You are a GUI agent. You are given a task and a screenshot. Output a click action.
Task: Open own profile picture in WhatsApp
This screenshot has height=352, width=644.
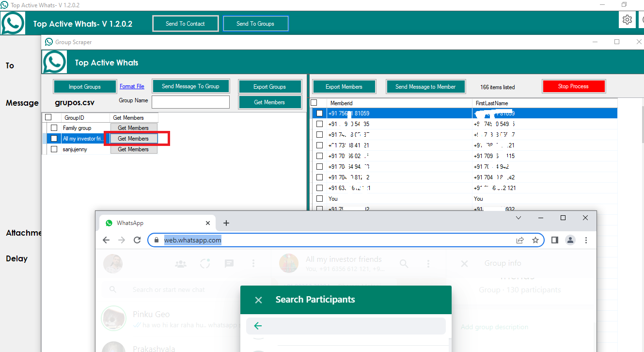pyautogui.click(x=113, y=264)
